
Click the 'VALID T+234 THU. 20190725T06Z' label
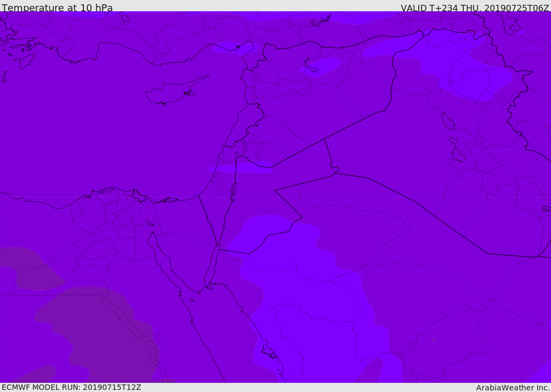click(x=475, y=8)
